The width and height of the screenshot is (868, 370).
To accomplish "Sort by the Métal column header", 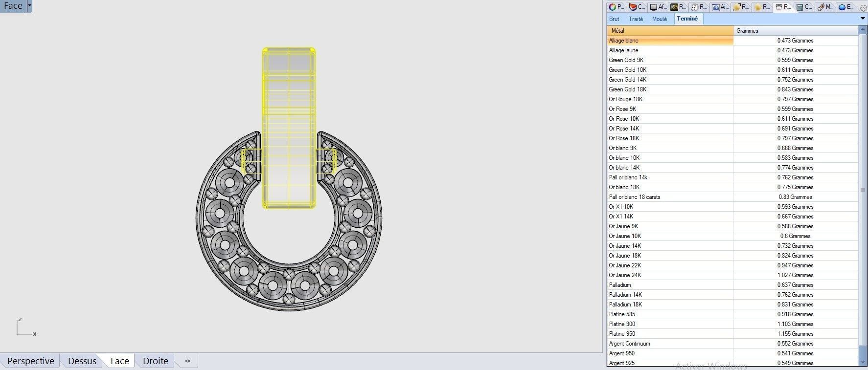I will (670, 30).
